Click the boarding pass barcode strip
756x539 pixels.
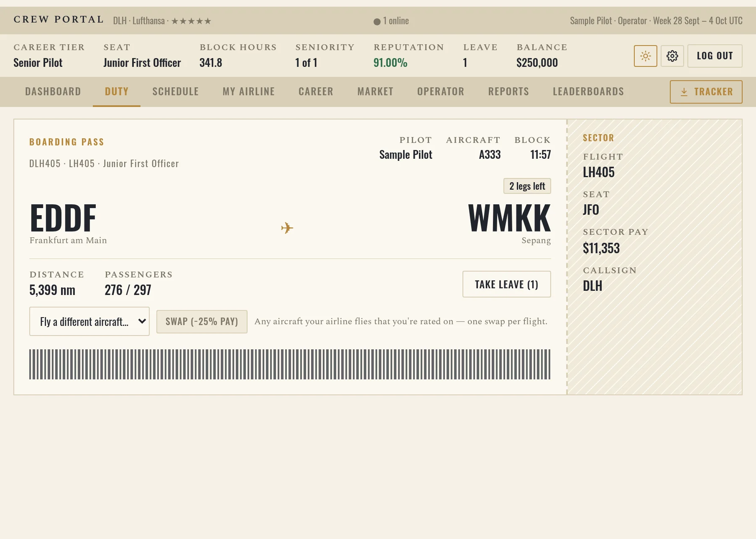(290, 364)
